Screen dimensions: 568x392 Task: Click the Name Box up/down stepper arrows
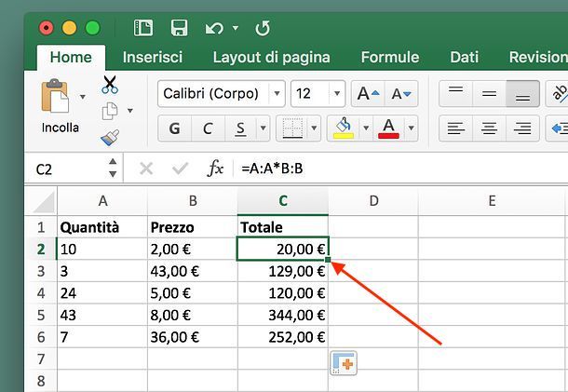click(x=113, y=169)
